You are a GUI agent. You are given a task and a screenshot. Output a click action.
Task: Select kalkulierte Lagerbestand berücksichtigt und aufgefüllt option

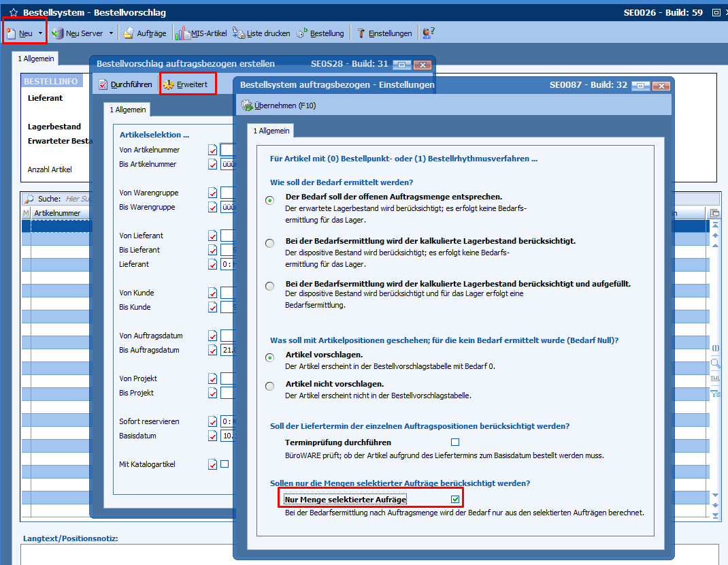click(x=270, y=286)
